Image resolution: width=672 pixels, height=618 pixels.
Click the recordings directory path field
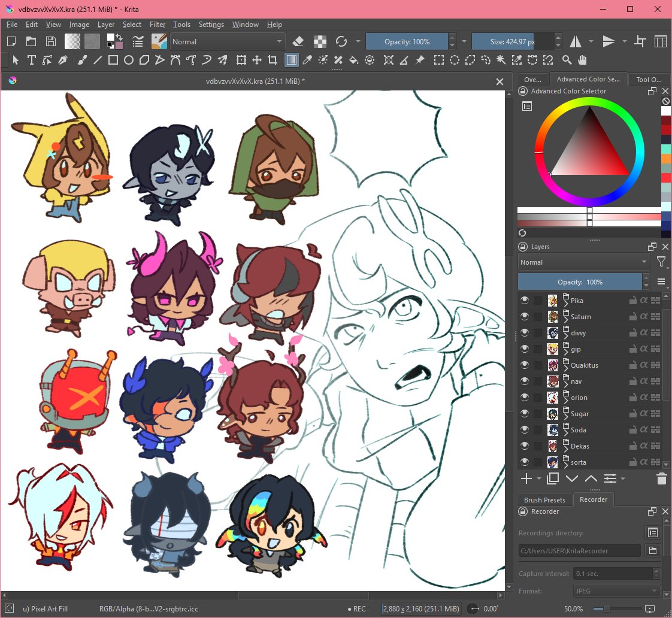(x=579, y=551)
